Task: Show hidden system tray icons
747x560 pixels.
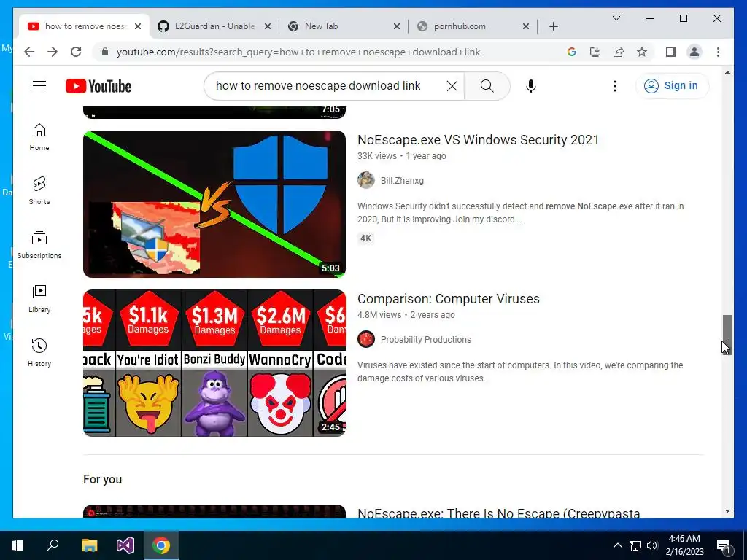Action: pos(617,545)
